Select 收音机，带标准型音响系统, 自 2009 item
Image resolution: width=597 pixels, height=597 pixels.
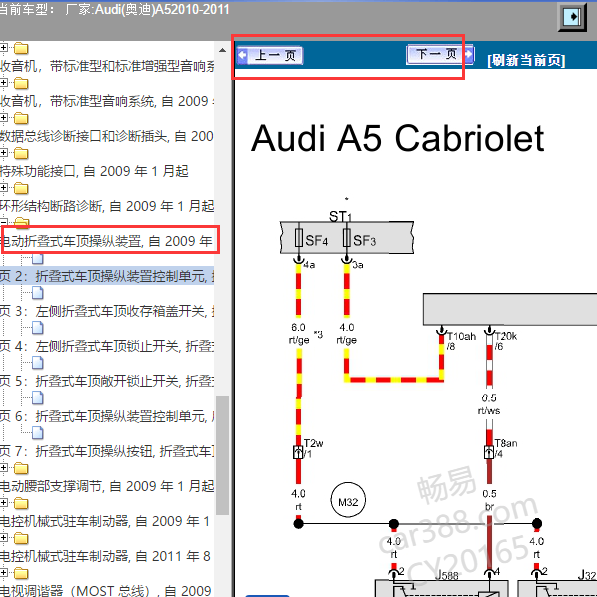click(x=107, y=101)
